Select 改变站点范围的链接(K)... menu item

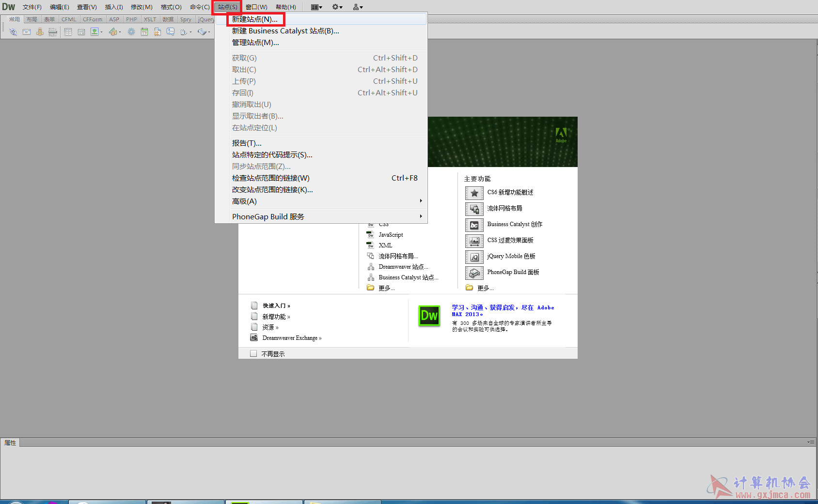pyautogui.click(x=321, y=190)
